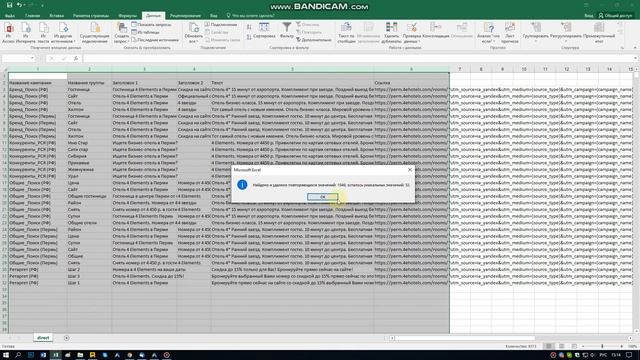
Task: Switch to the View (Вид) tab
Action: [213, 16]
